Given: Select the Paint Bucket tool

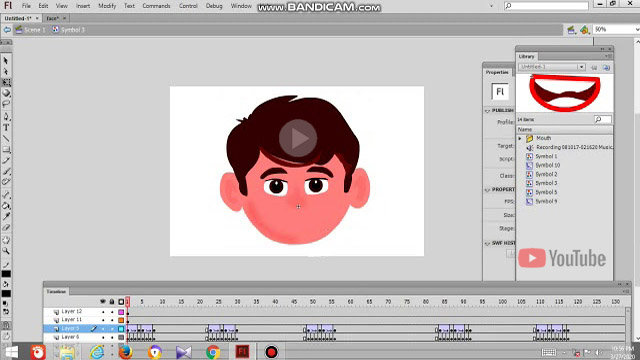Looking at the screenshot, I should (6, 205).
